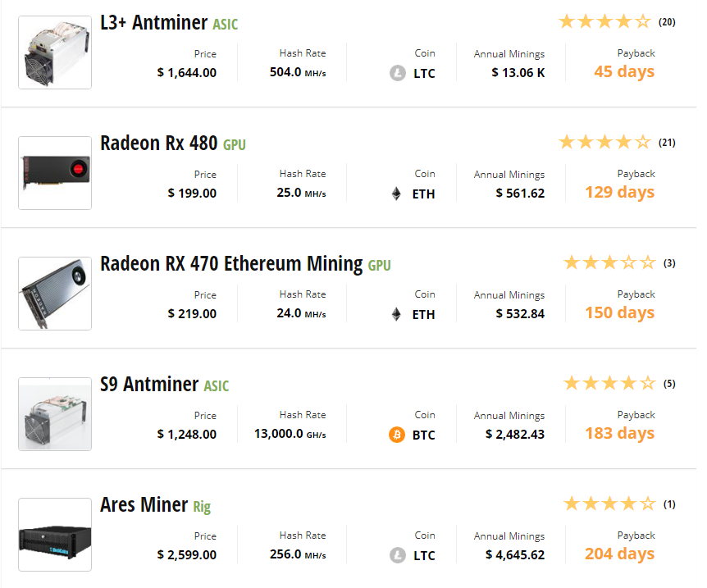The image size is (707, 588).
Task: Open the L3+ Antminer title link
Action: (153, 22)
